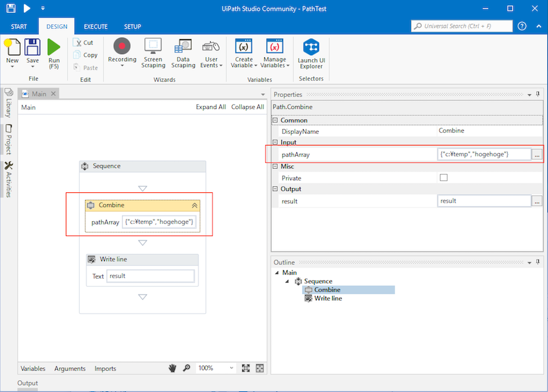Screen dimensions: 548x392
Task: Open the Screen Scraping wizard
Action: tap(153, 53)
